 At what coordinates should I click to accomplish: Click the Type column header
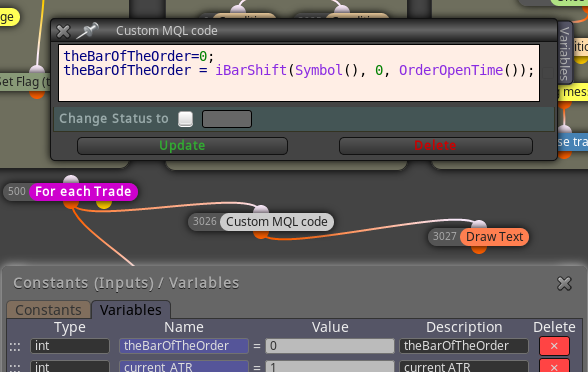click(70, 328)
